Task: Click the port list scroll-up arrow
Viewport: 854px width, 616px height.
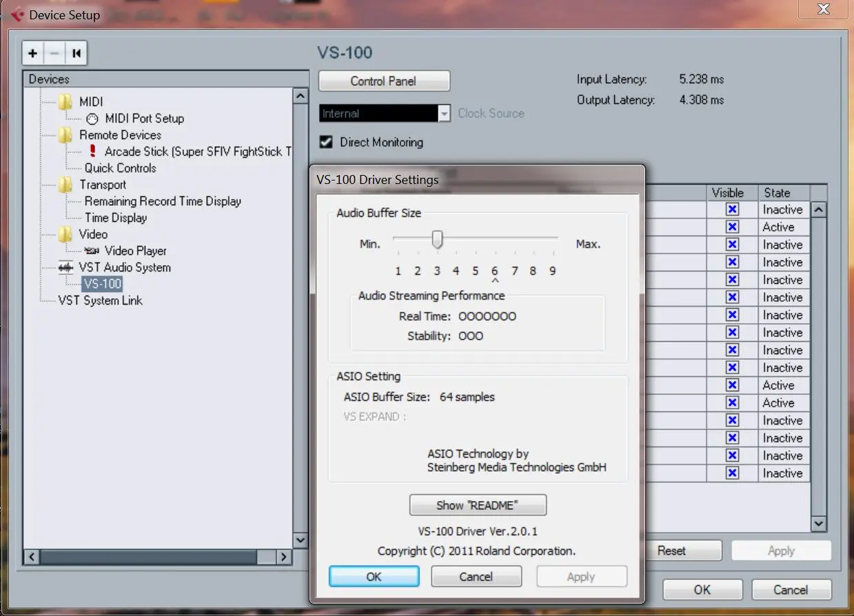Action: [x=819, y=209]
